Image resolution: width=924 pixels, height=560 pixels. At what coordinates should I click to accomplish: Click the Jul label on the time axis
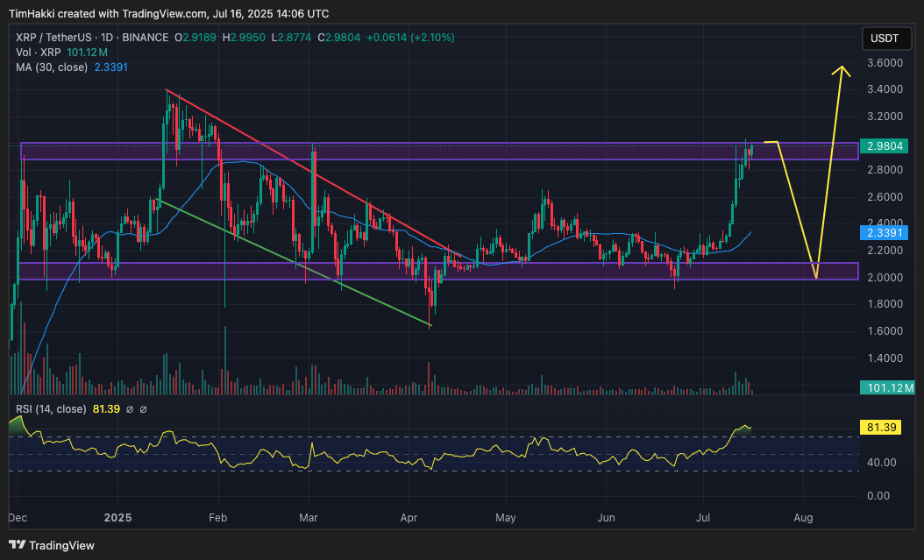[x=702, y=519]
